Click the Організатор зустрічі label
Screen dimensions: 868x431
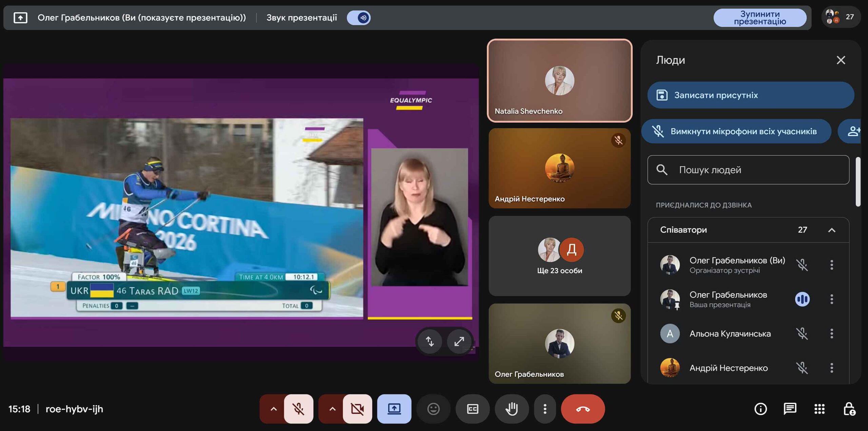tap(724, 271)
